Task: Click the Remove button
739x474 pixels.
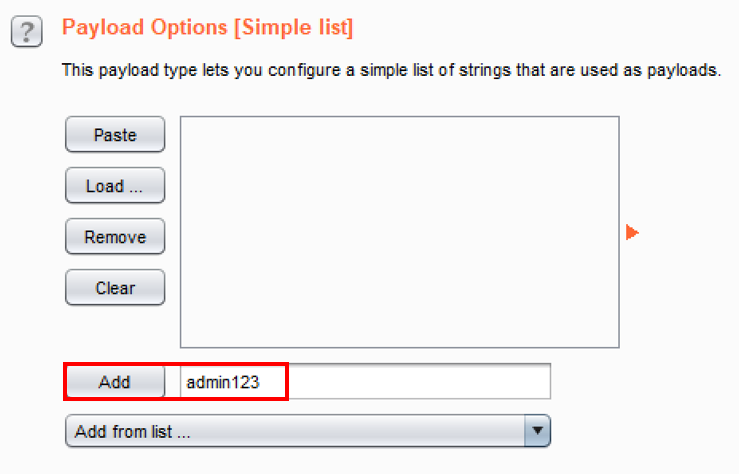Action: coord(115,237)
